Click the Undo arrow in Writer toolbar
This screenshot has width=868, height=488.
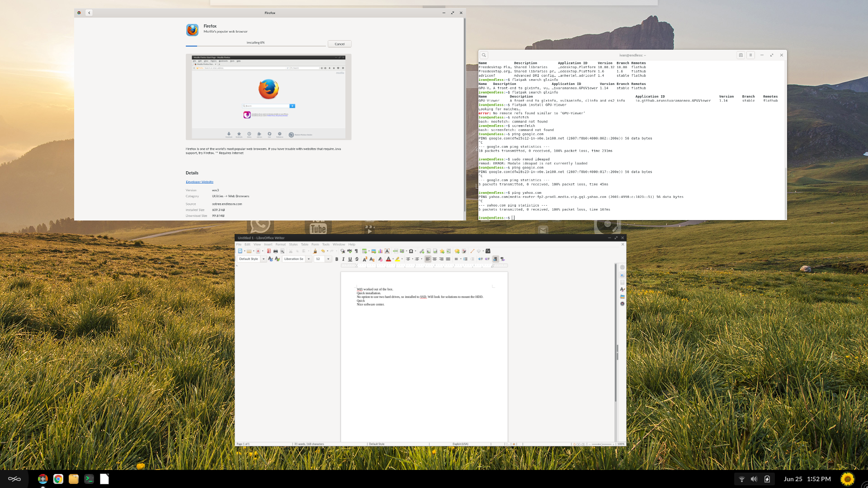pyautogui.click(x=323, y=251)
